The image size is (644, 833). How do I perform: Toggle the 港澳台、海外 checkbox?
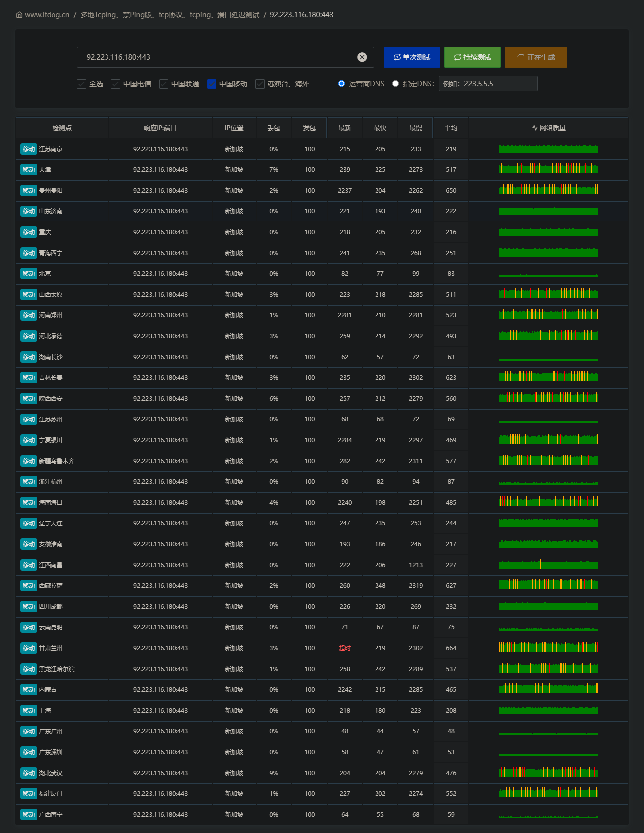tap(260, 84)
